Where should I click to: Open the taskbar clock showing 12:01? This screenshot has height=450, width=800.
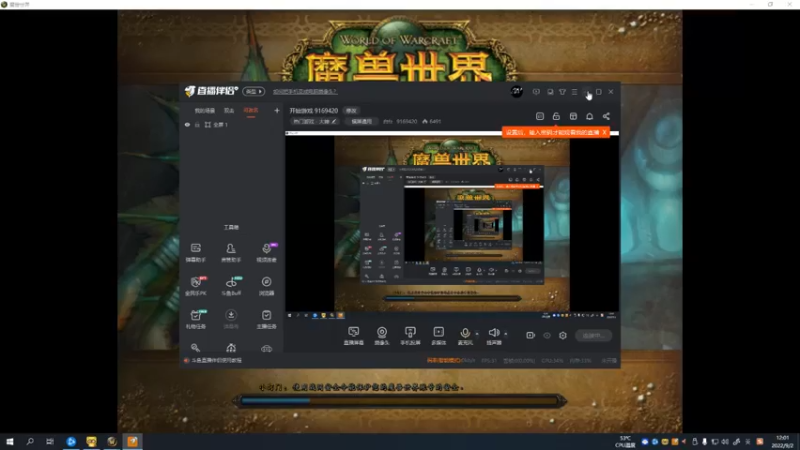782,441
